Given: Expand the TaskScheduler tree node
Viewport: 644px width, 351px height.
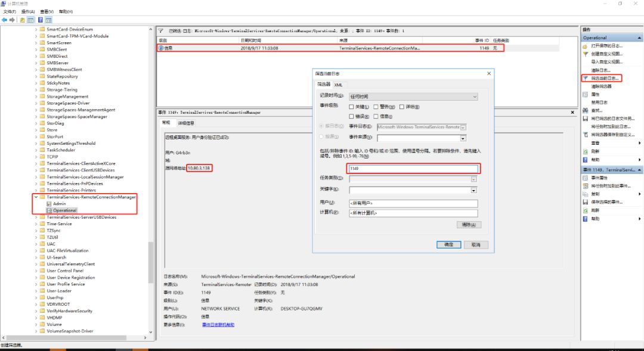Looking at the screenshot, I should pos(36,150).
